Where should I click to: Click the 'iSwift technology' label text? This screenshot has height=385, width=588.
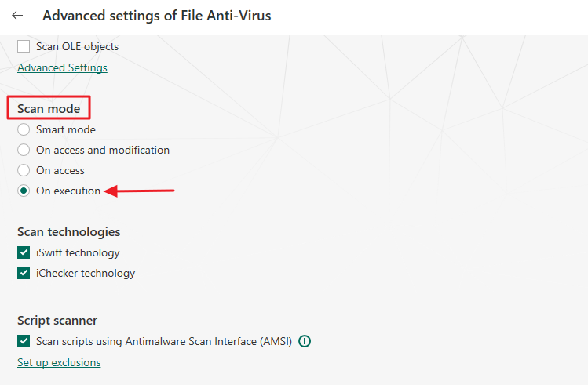(78, 252)
